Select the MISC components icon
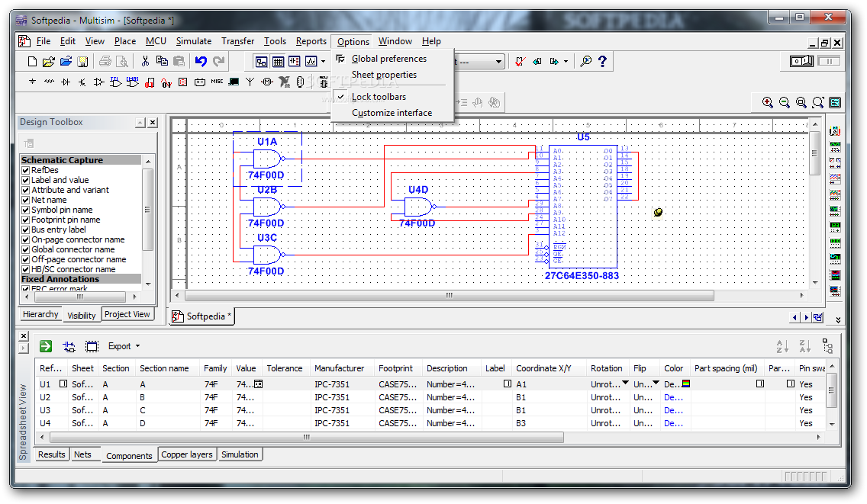Screen dimensions: 867x504 click(x=217, y=82)
